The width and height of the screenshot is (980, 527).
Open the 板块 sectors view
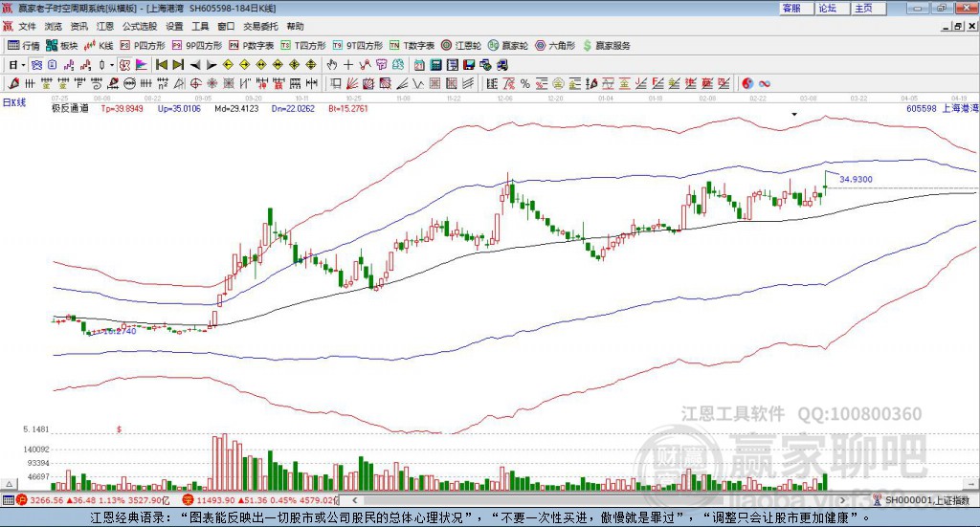[x=62, y=46]
